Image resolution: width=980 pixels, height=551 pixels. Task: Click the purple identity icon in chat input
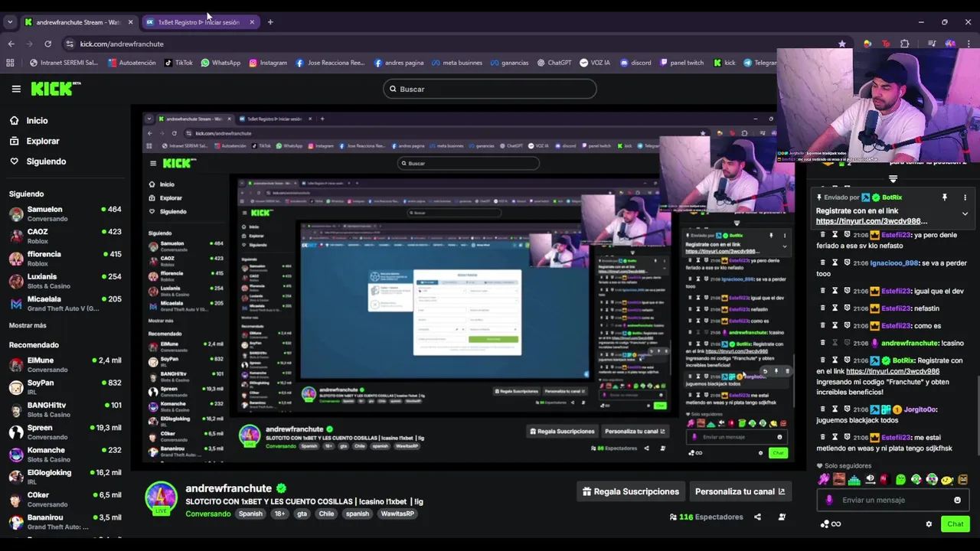(829, 500)
